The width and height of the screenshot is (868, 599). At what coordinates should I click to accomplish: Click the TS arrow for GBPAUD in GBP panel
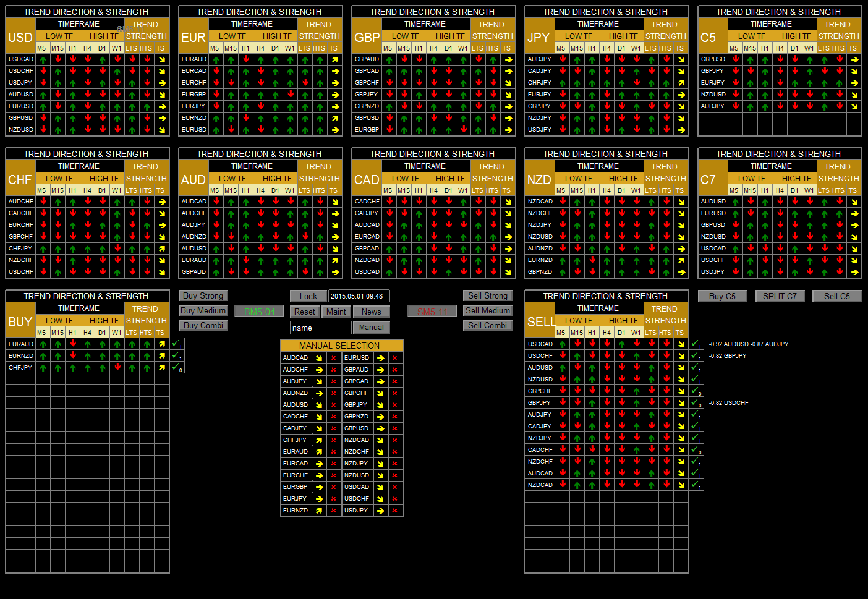[508, 59]
